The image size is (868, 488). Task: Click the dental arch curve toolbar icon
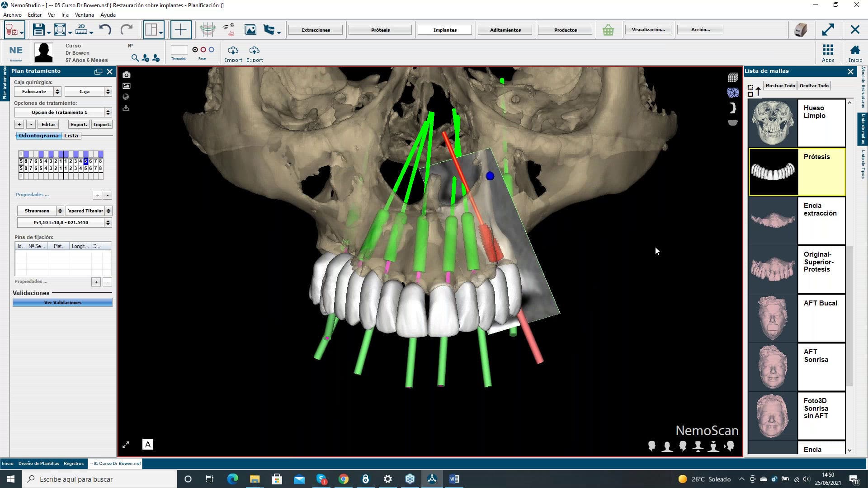tap(207, 29)
